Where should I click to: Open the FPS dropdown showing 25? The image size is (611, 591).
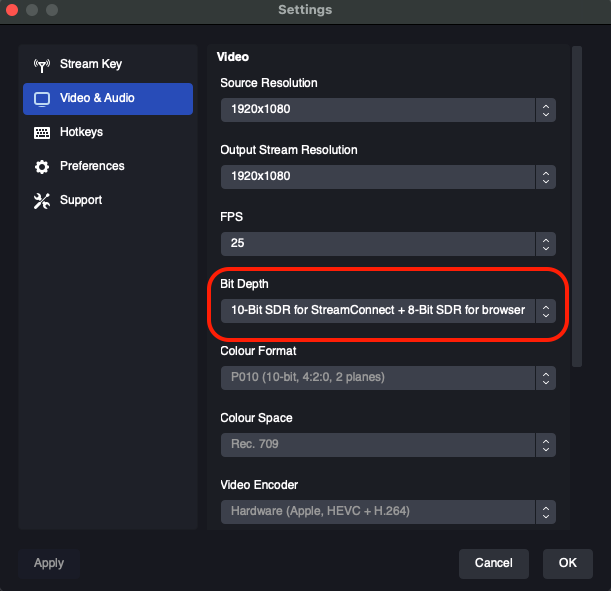pos(388,244)
